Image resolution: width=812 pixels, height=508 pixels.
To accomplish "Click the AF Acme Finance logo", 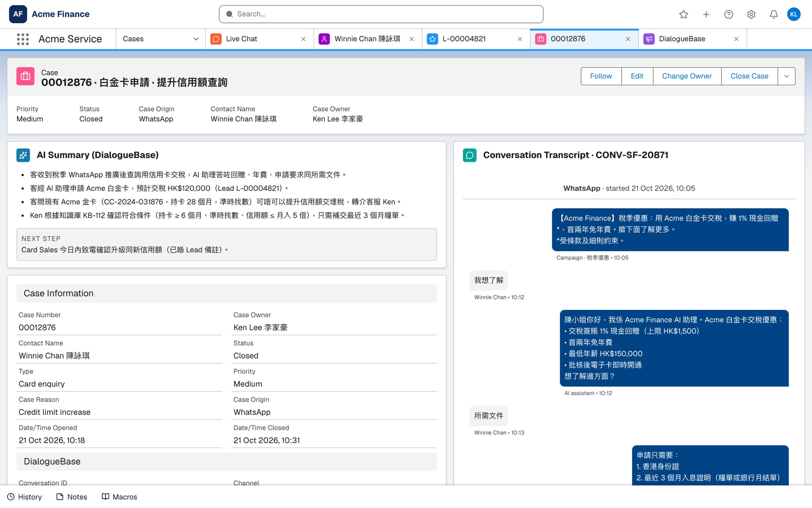I will [x=18, y=14].
